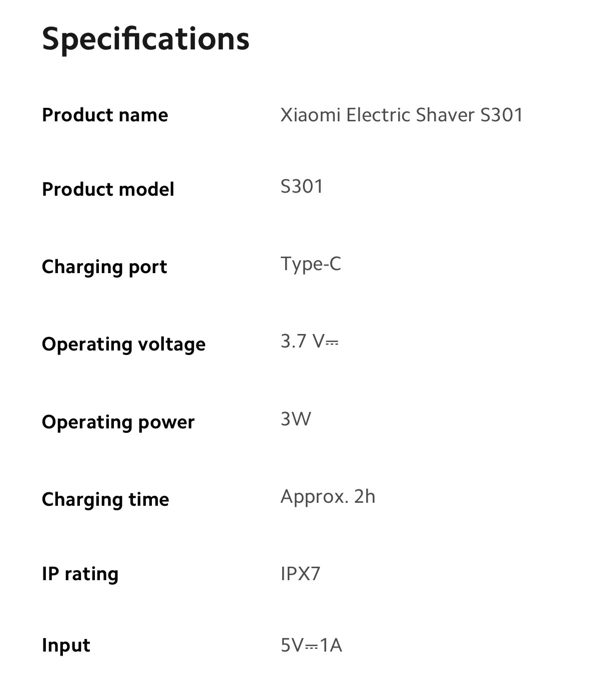Click the Type-C value

(311, 264)
